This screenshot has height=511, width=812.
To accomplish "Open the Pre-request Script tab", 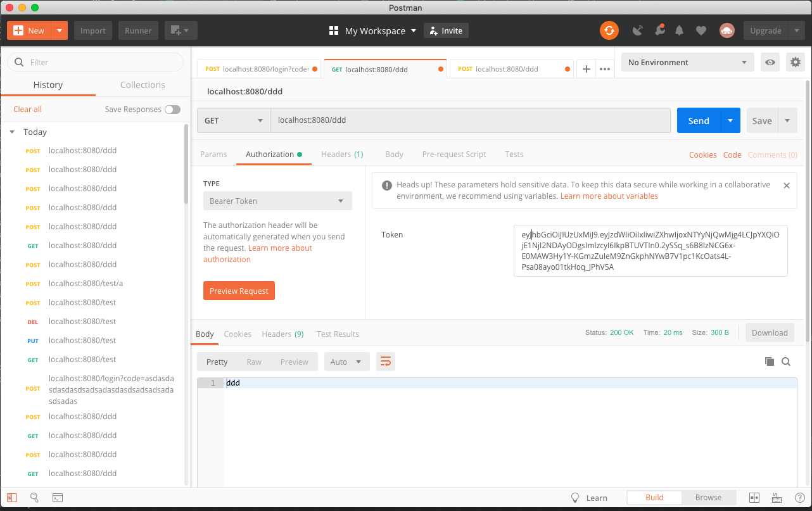I will coord(454,154).
